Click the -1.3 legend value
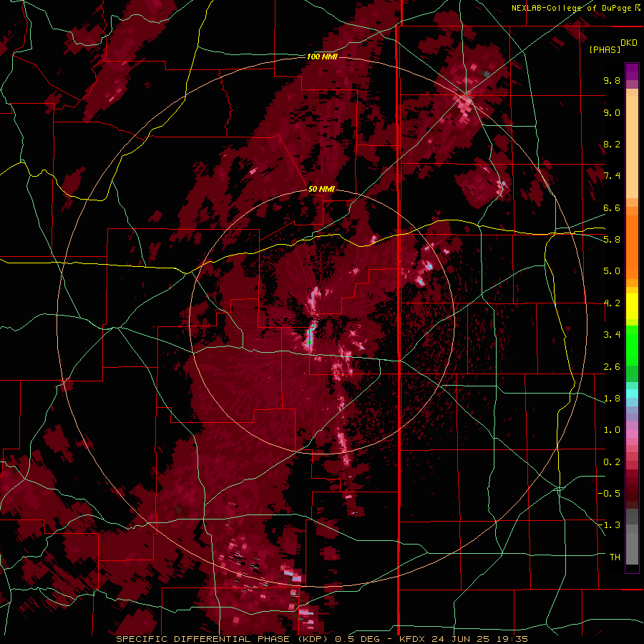644x644 pixels. click(609, 525)
